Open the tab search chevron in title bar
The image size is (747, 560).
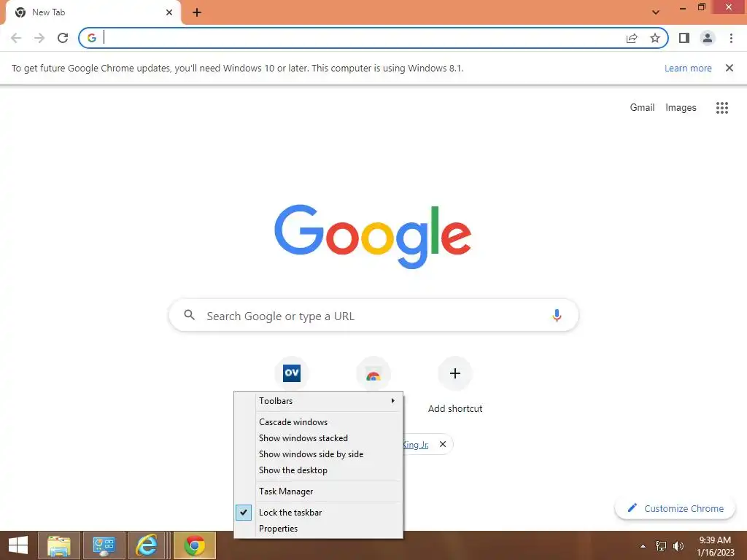click(x=656, y=12)
